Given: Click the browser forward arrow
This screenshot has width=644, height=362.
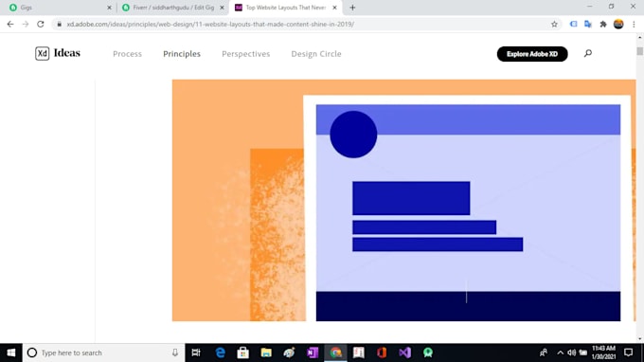Looking at the screenshot, I should pyautogui.click(x=26, y=25).
